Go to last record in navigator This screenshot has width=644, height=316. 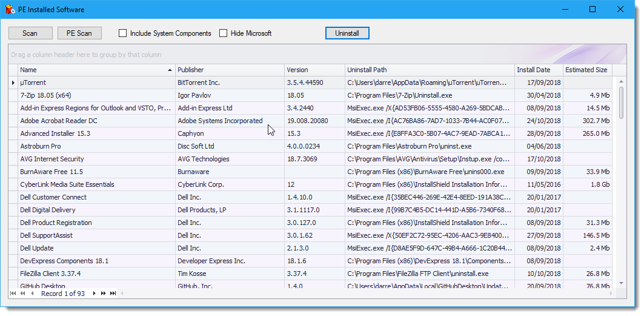(x=113, y=294)
